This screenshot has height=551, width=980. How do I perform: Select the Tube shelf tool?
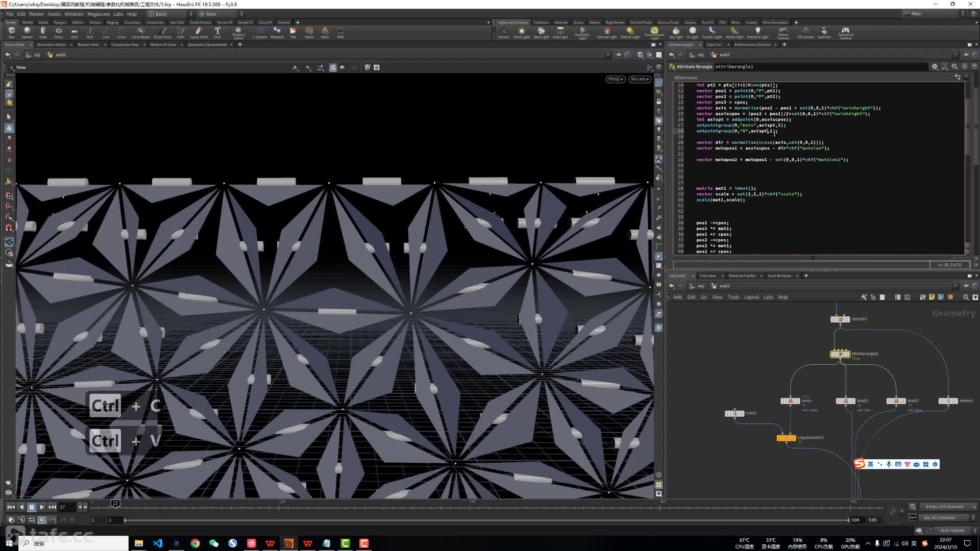coord(43,33)
